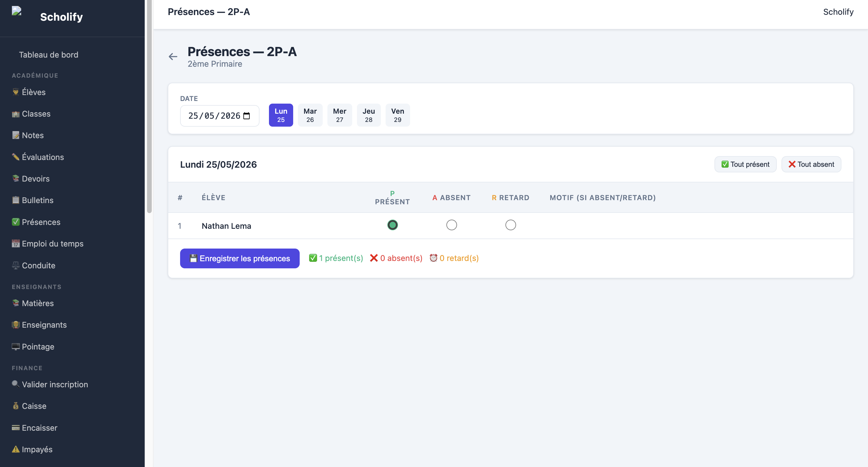The height and width of the screenshot is (467, 868).
Task: Click Enregistrer les présences button
Action: (239, 258)
